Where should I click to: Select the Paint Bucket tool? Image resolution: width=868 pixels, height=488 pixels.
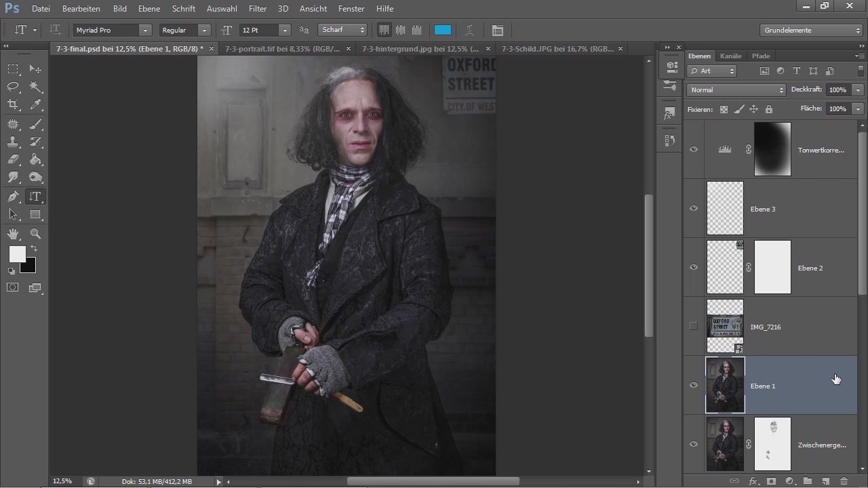coord(35,159)
